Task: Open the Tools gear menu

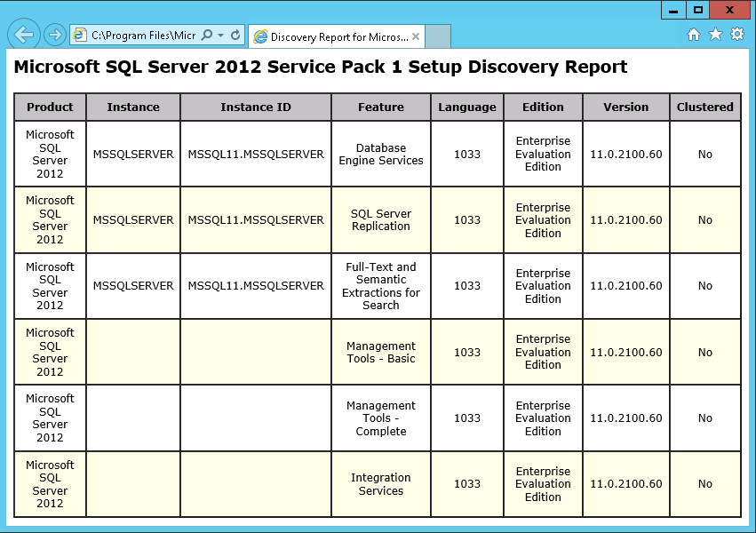Action: (737, 35)
